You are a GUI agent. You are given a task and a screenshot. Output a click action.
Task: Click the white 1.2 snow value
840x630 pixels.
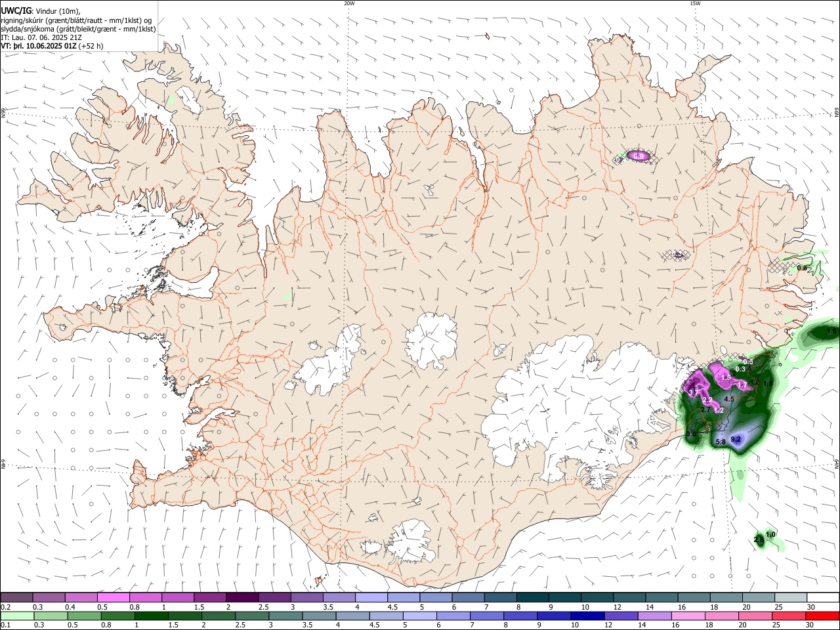[719, 409]
